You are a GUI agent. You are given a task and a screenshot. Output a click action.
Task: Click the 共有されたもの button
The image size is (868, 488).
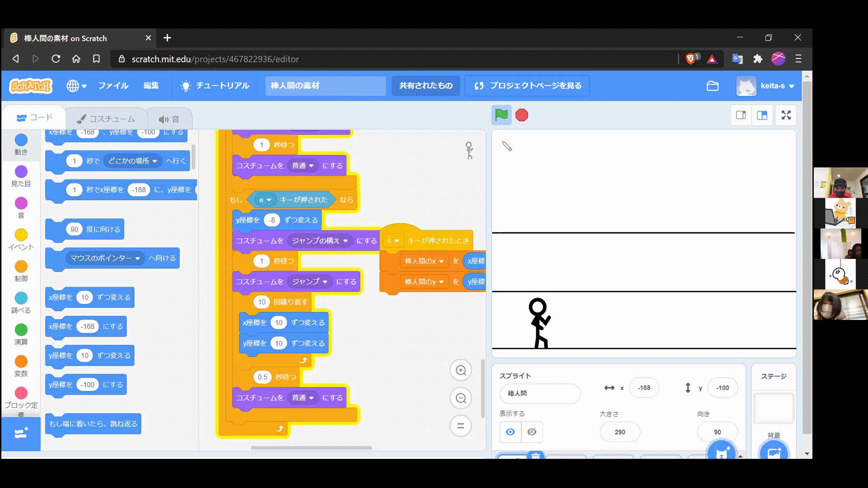(425, 85)
